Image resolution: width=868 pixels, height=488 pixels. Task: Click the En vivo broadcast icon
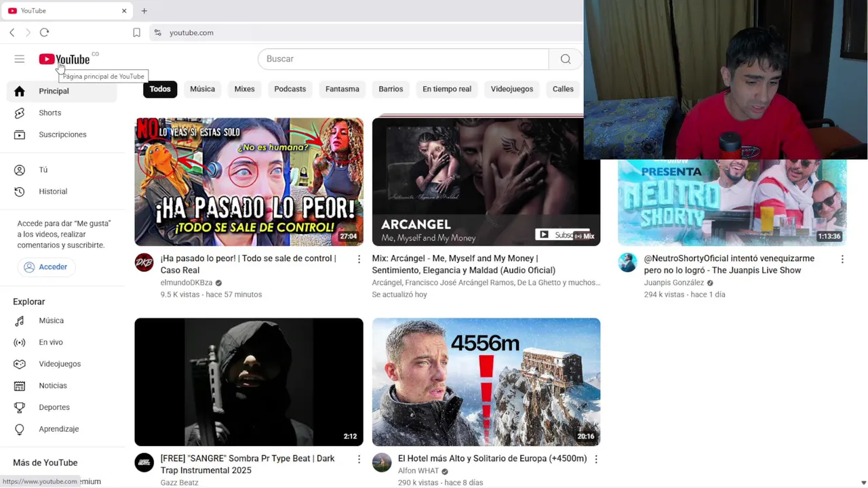[20, 342]
